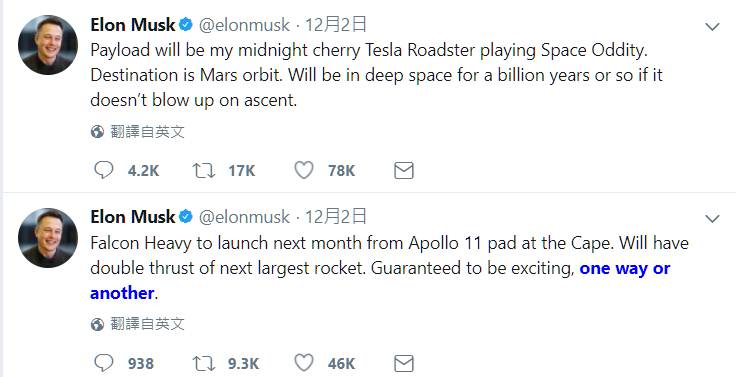Open the second tweet's 12月2日 timestamp
Image resolution: width=736 pixels, height=377 pixels.
click(x=336, y=216)
